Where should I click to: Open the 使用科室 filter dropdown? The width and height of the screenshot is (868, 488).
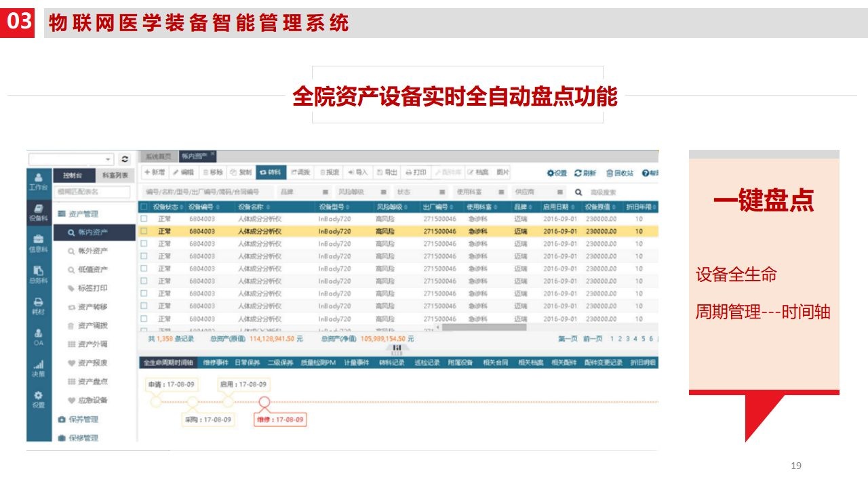(479, 192)
